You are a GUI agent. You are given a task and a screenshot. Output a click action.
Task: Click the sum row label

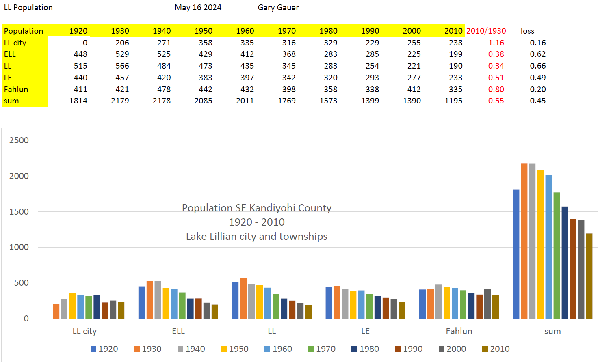pos(11,101)
